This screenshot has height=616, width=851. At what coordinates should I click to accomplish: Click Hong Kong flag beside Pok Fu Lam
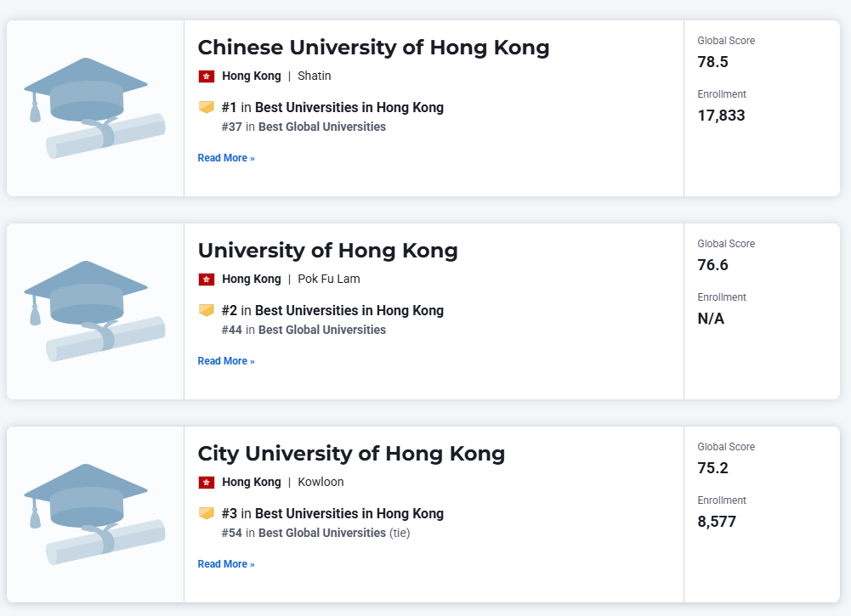(207, 280)
